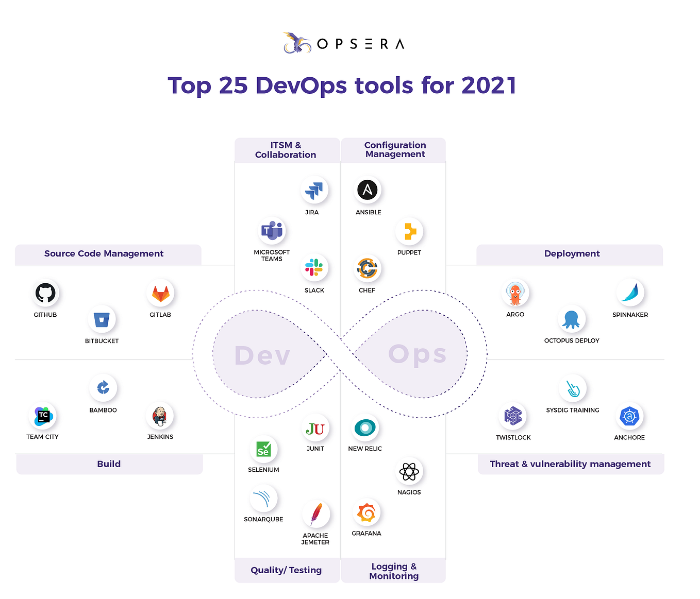Select the Docker-style Octopus Deploy icon
The width and height of the screenshot is (700, 599).
coord(572,318)
